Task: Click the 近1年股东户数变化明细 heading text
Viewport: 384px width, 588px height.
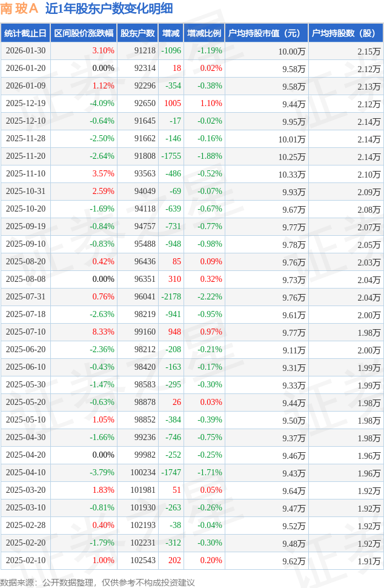Action: coord(109,8)
